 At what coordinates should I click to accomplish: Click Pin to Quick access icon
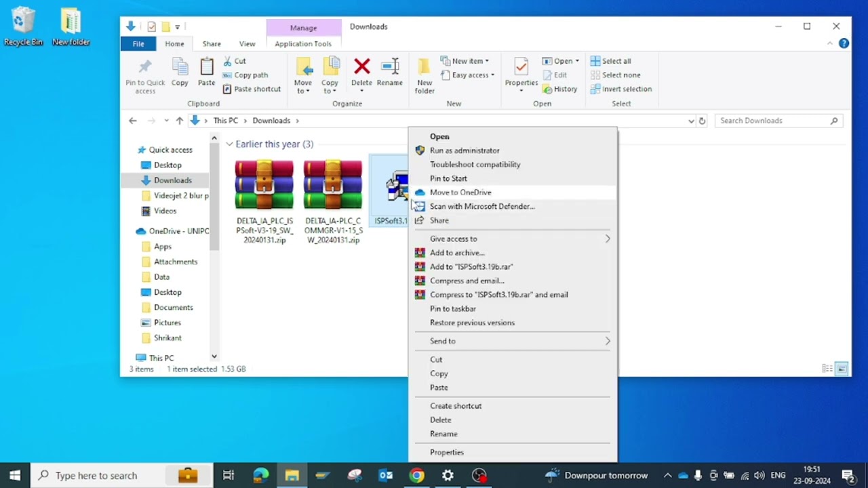coord(145,75)
